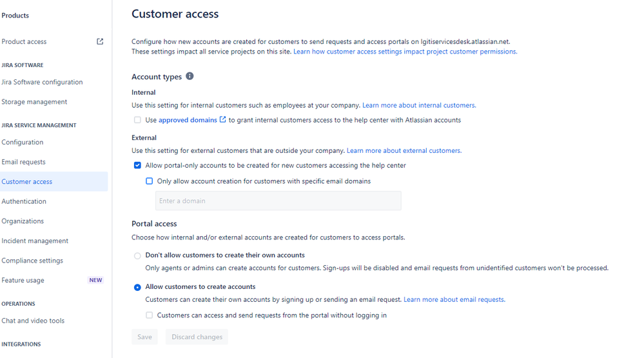Select the Allow customers to create accounts radio
The width and height of the screenshot is (644, 358).
pos(137,287)
